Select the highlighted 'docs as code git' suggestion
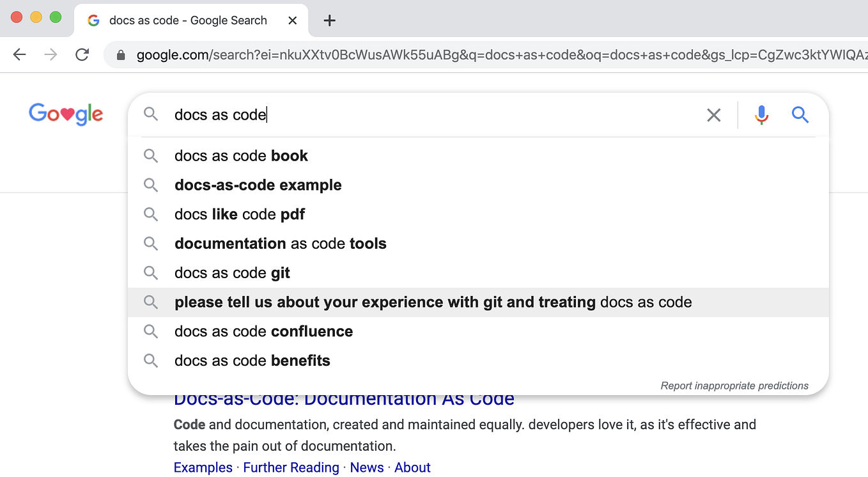 (232, 272)
